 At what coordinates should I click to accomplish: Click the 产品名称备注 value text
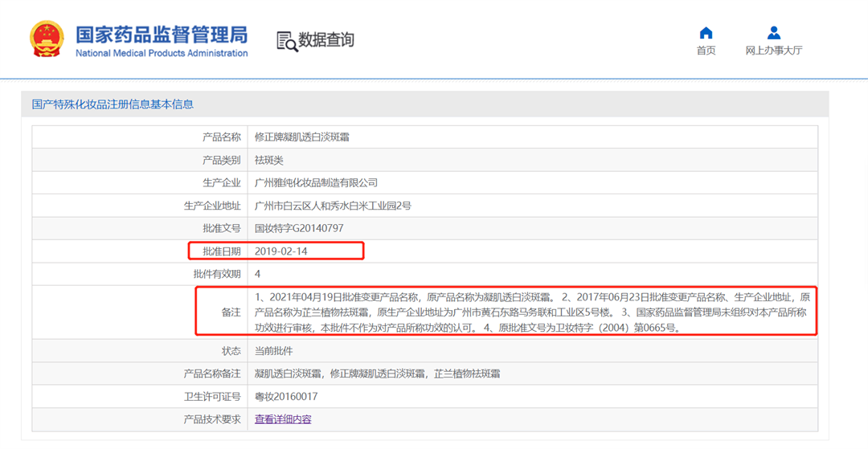[x=377, y=373]
